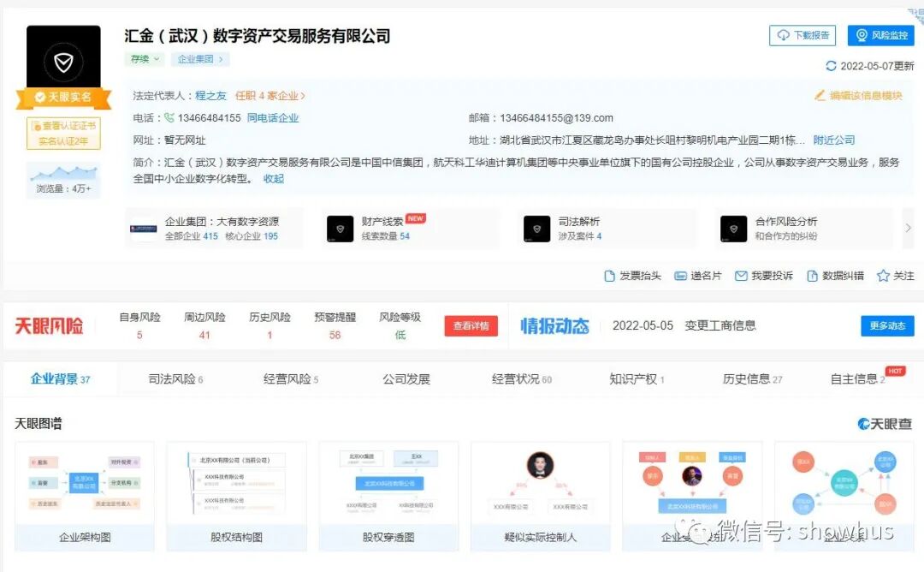Click the 递名片 card icon
The image size is (924, 572).
tap(680, 276)
